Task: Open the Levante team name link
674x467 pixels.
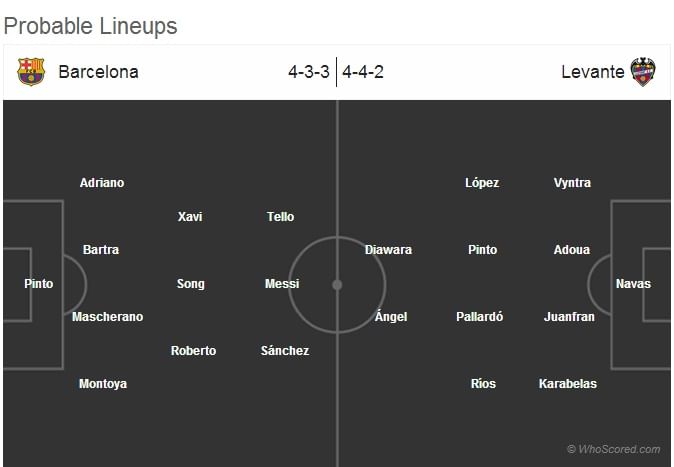Action: 592,72
